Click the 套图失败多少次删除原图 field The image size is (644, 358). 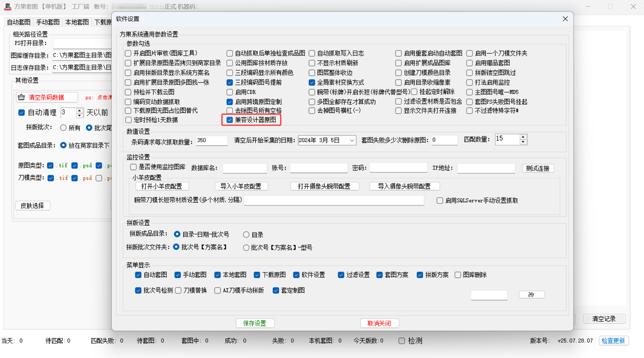pyautogui.click(x=444, y=140)
